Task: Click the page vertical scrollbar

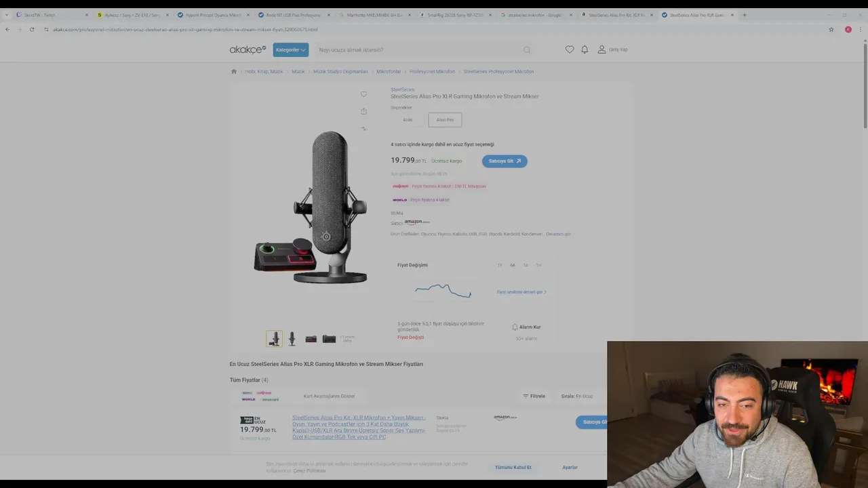Action: [865, 85]
